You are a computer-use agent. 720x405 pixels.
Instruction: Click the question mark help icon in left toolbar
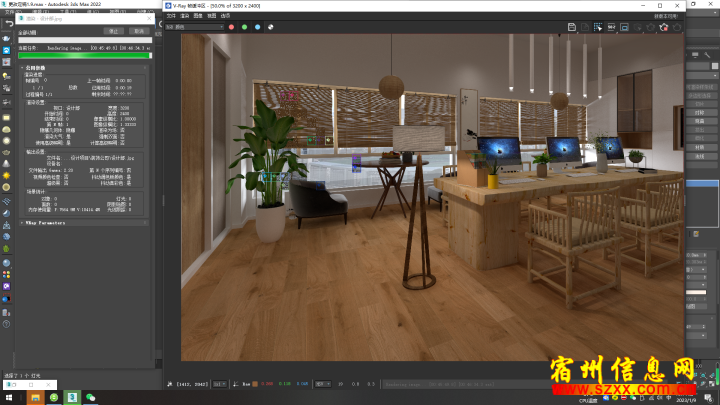coord(6,324)
